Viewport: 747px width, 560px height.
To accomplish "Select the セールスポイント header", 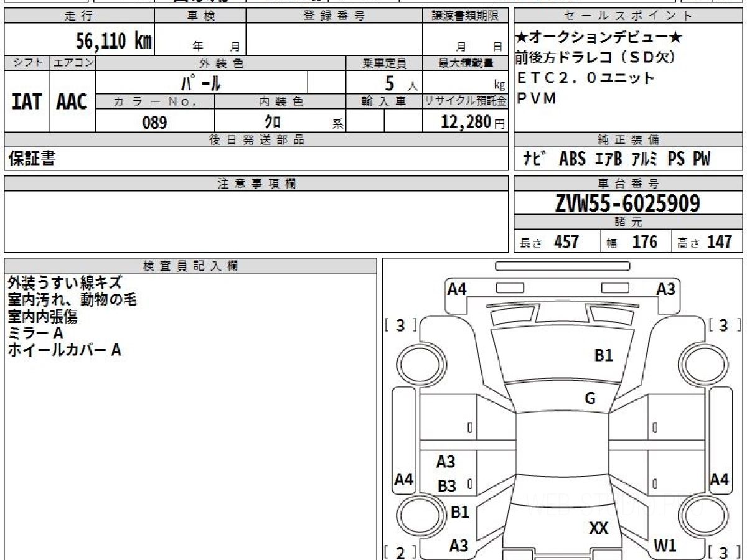I will pos(628,16).
